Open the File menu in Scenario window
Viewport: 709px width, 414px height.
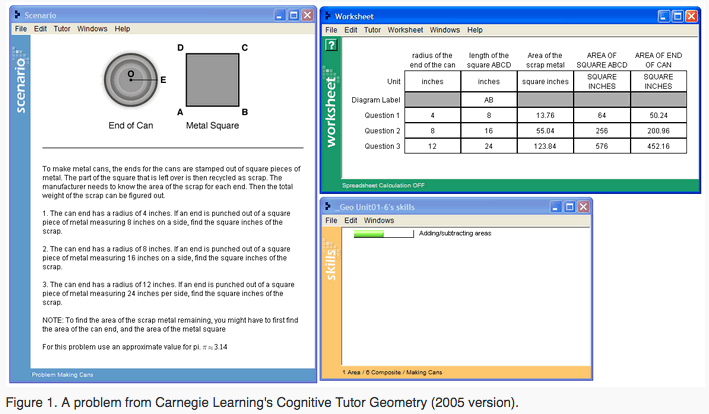(x=21, y=29)
